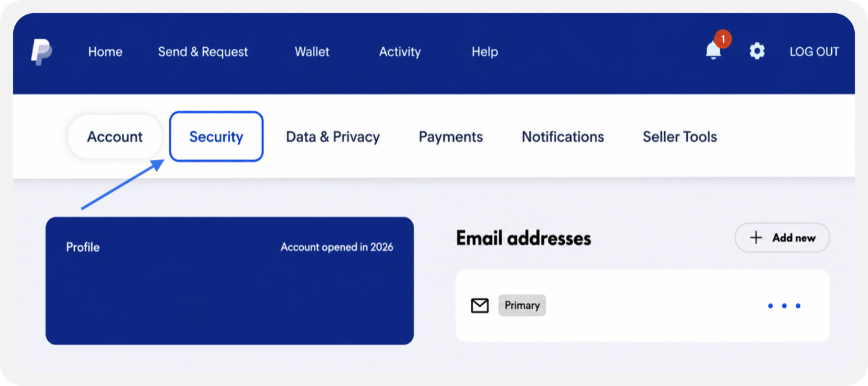Open the Payments tab
The image size is (868, 386).
point(451,137)
